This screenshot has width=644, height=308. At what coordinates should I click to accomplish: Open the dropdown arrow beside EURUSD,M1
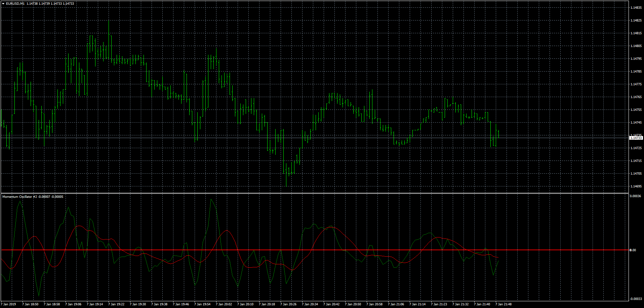pos(3,4)
